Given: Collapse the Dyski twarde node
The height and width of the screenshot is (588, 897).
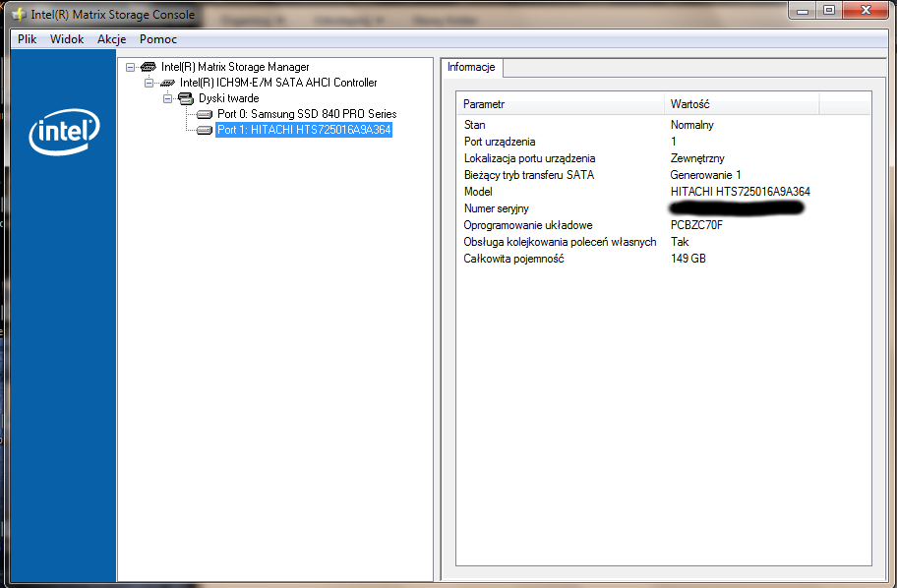Looking at the screenshot, I should (167, 98).
